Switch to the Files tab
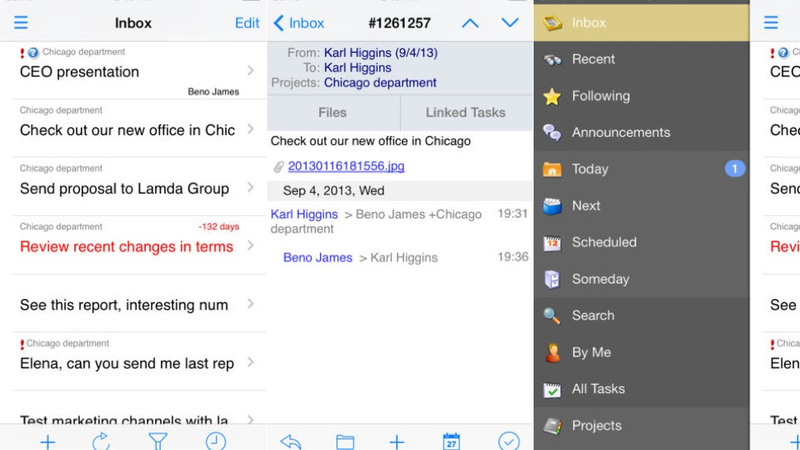 pyautogui.click(x=334, y=112)
